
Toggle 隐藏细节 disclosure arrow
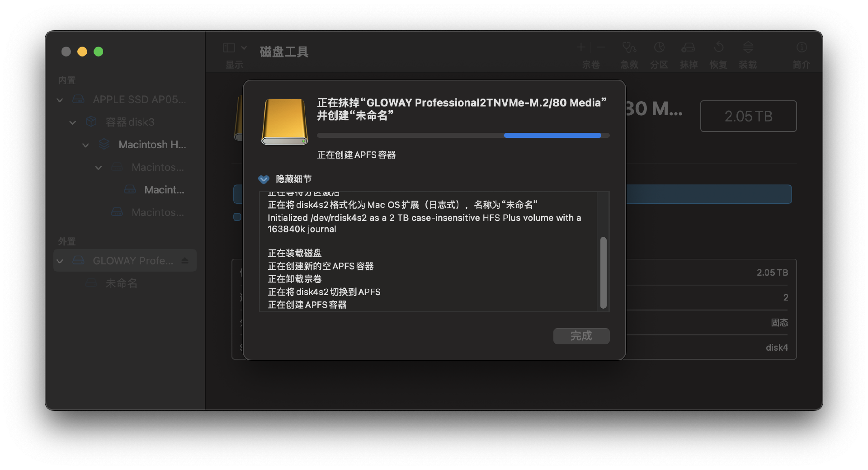pyautogui.click(x=264, y=179)
